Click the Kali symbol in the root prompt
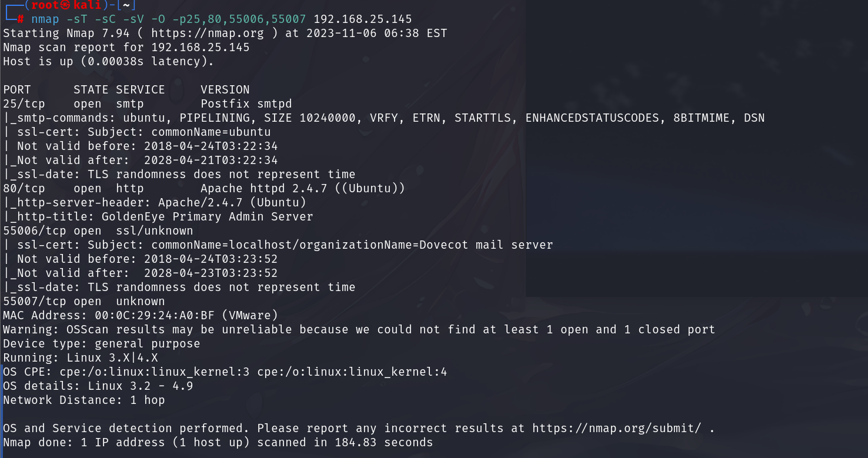This screenshot has height=458, width=868. [65, 5]
